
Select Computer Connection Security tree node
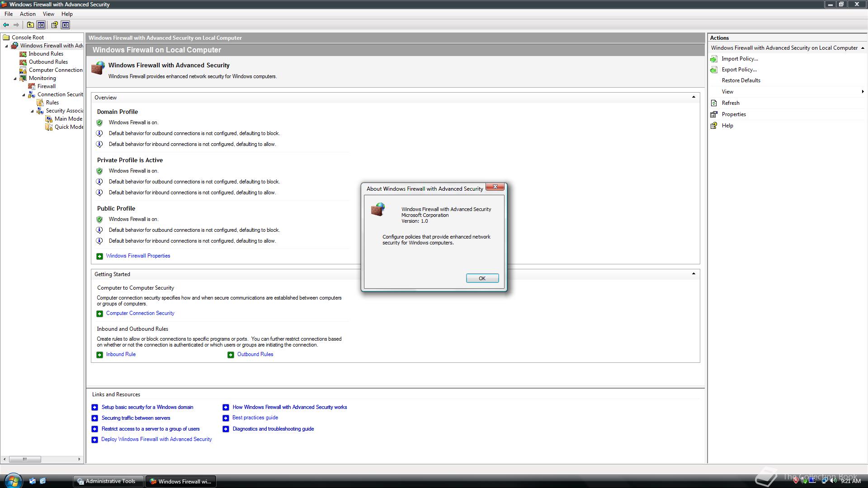click(x=51, y=70)
